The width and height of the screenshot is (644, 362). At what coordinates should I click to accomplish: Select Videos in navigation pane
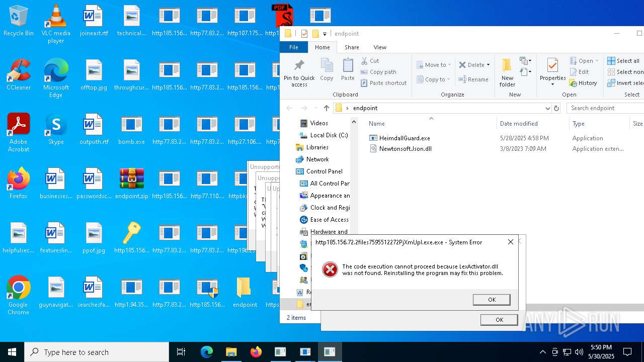[x=314, y=123]
